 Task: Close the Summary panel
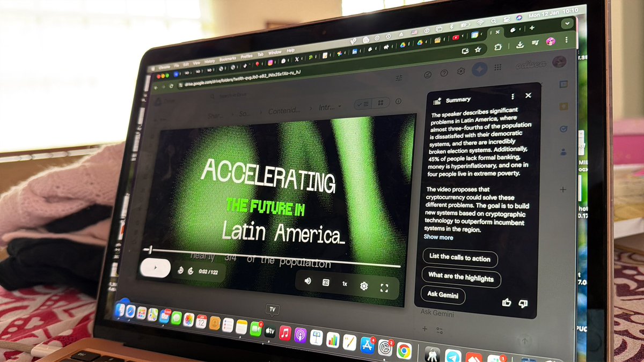528,95
